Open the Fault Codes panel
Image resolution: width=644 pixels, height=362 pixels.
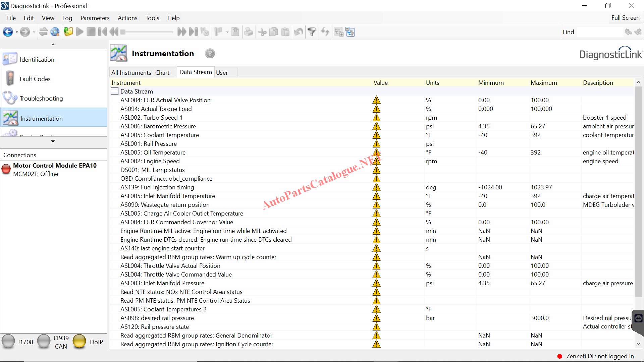point(35,79)
